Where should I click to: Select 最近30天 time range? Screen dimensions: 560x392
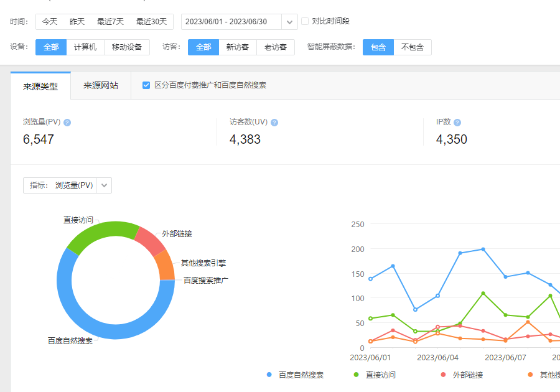click(x=151, y=21)
